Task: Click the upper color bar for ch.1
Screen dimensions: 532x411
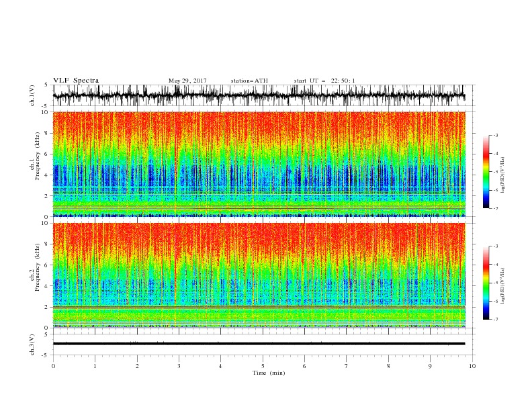Action: [486, 172]
